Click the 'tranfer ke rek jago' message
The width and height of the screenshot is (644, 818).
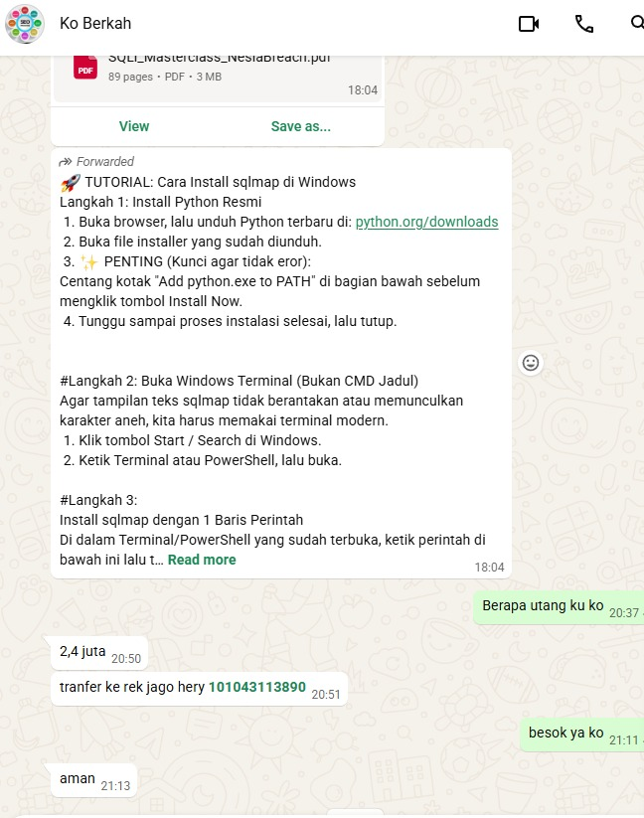point(199,689)
